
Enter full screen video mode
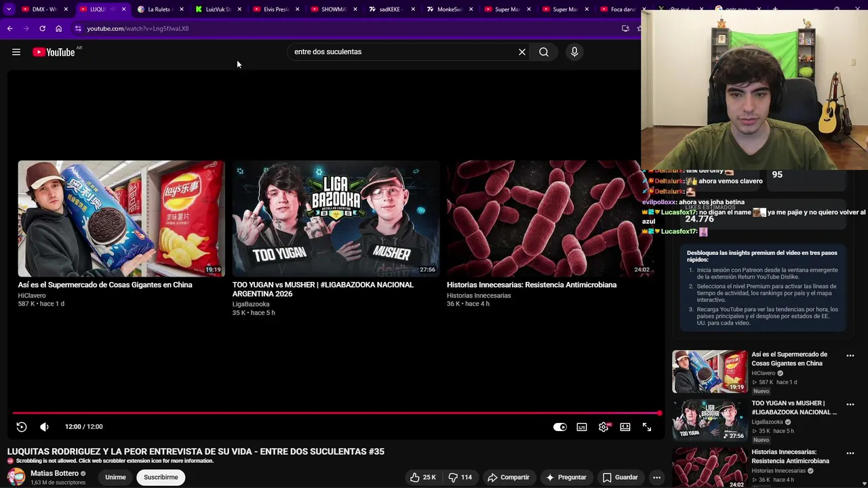point(647,427)
